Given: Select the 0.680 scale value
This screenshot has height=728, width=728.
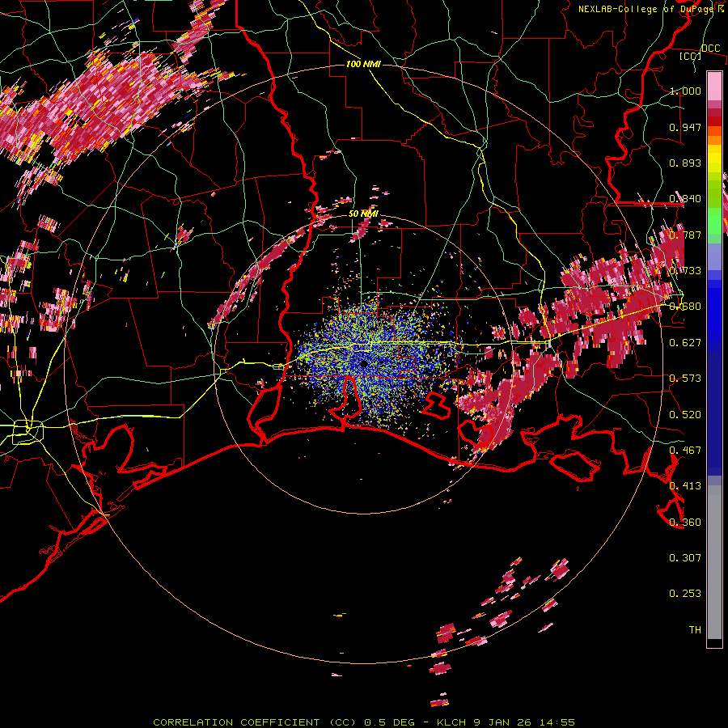Looking at the screenshot, I should 685,307.
